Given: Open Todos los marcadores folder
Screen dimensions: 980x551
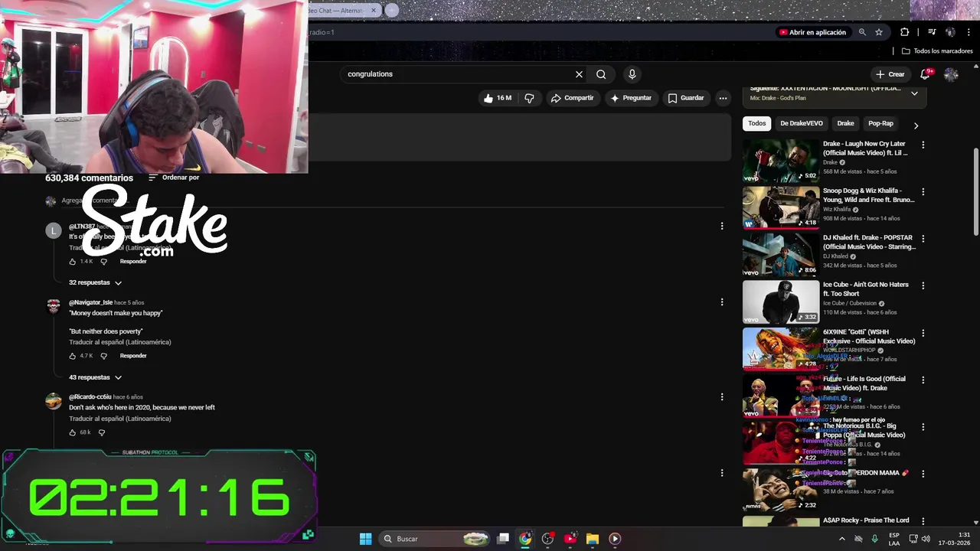Looking at the screenshot, I should (937, 51).
